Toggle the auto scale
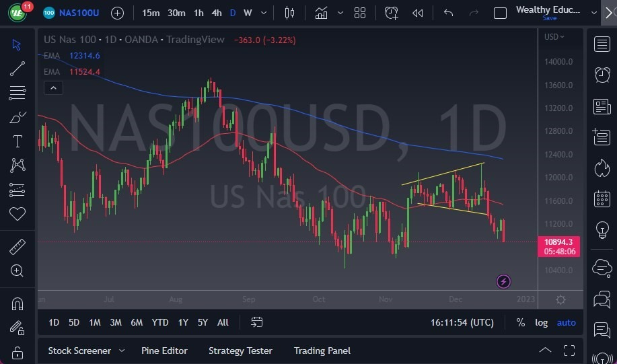617x364 pixels. [x=566, y=322]
